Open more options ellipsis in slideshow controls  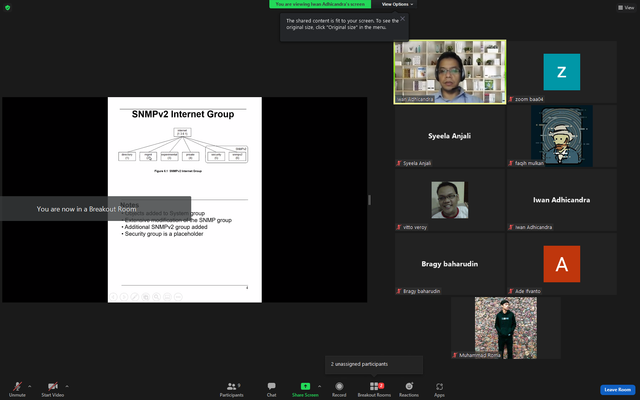(x=178, y=297)
